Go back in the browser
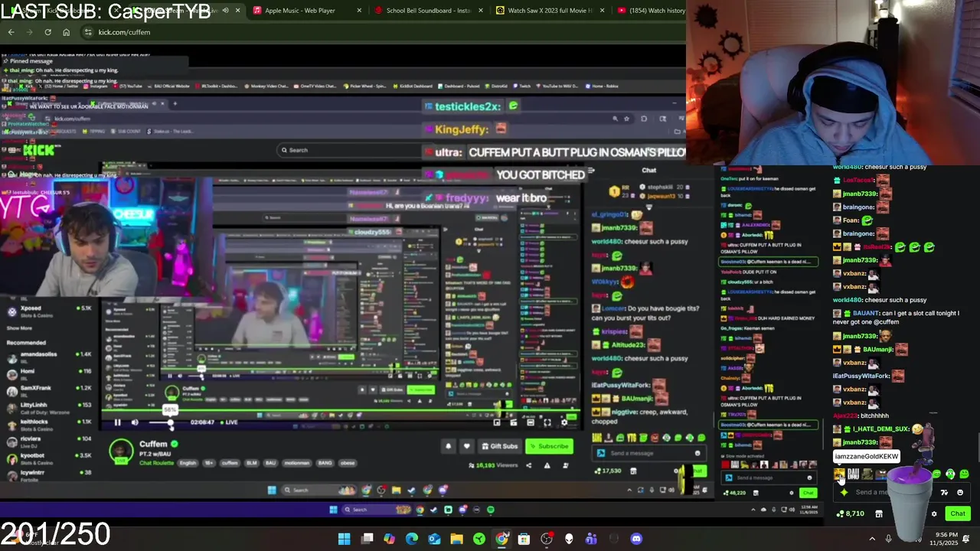The height and width of the screenshot is (551, 980). 11,32
